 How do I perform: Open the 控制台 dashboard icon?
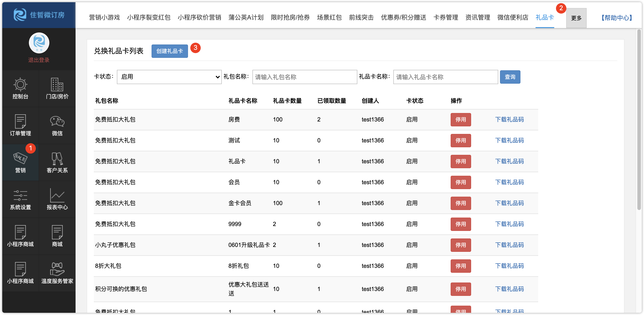coord(20,85)
